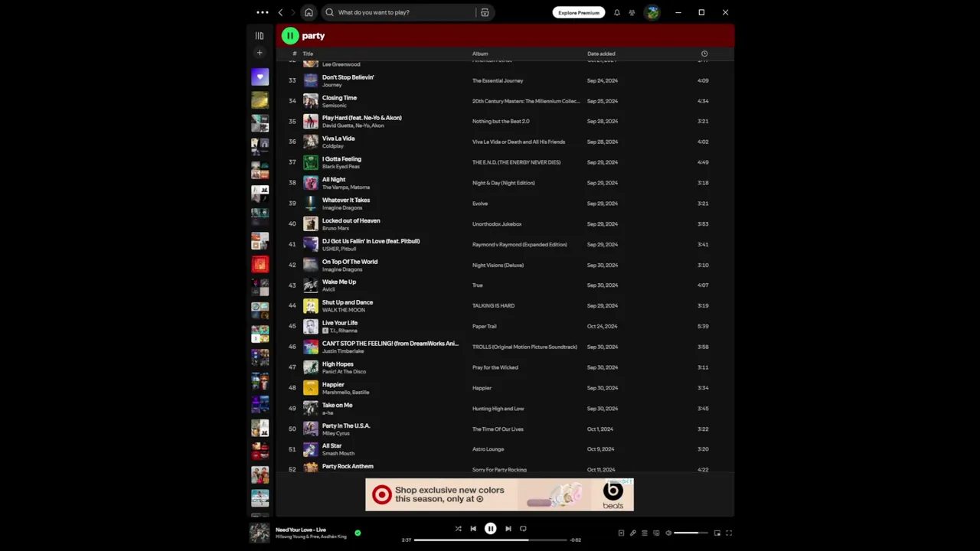Open the Target Beats advertisement banner
980x551 pixels.
pyautogui.click(x=499, y=494)
